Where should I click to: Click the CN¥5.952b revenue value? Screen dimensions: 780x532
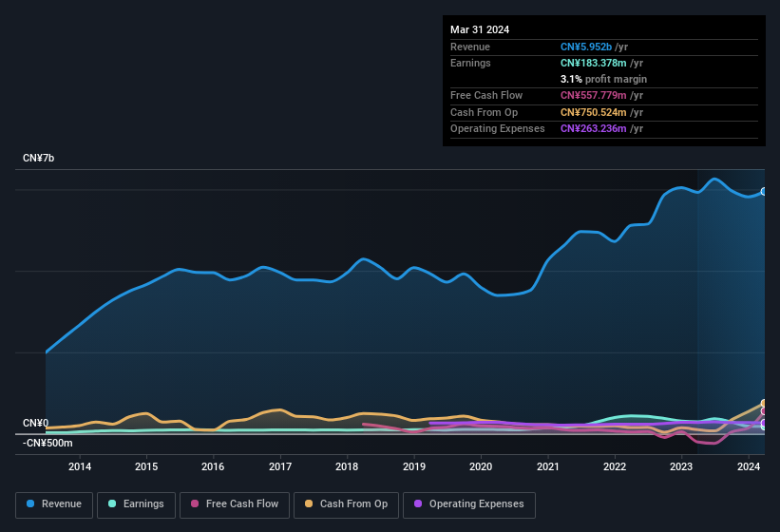(586, 47)
